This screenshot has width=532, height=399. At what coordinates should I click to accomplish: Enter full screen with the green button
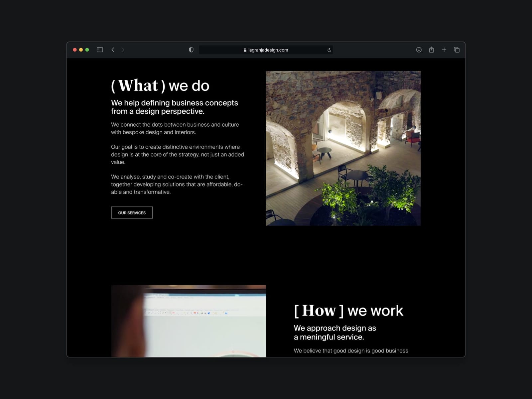tap(87, 50)
